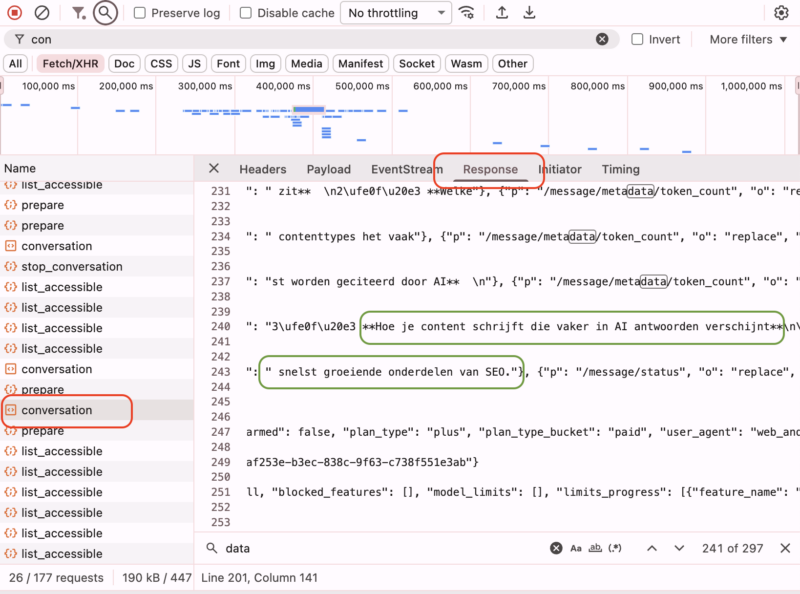Enable match case in response search
The image size is (800, 594).
tap(576, 548)
